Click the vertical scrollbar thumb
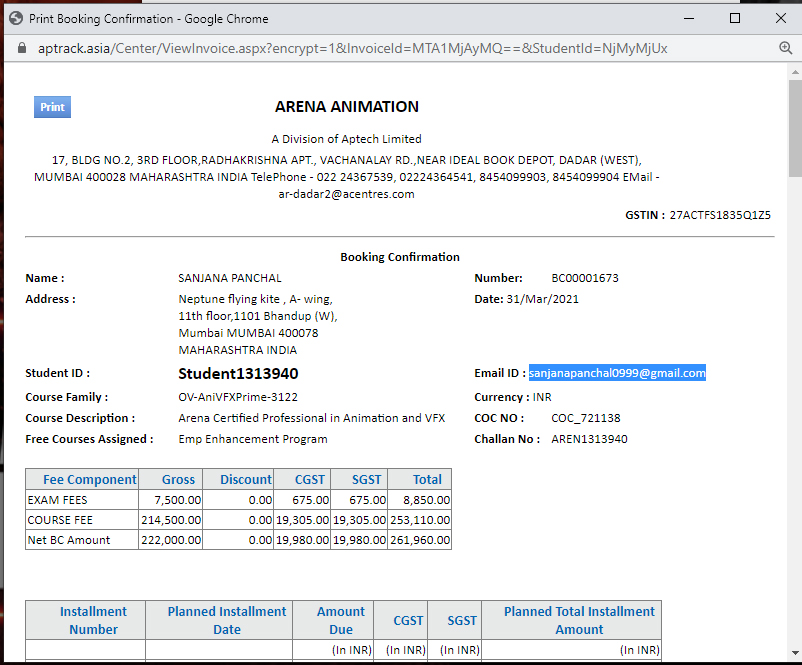 (x=795, y=128)
